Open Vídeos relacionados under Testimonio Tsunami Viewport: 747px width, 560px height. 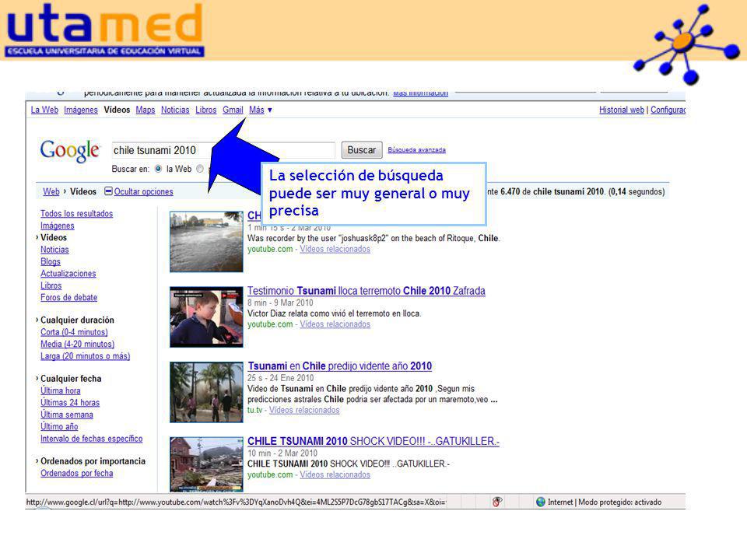tap(335, 324)
